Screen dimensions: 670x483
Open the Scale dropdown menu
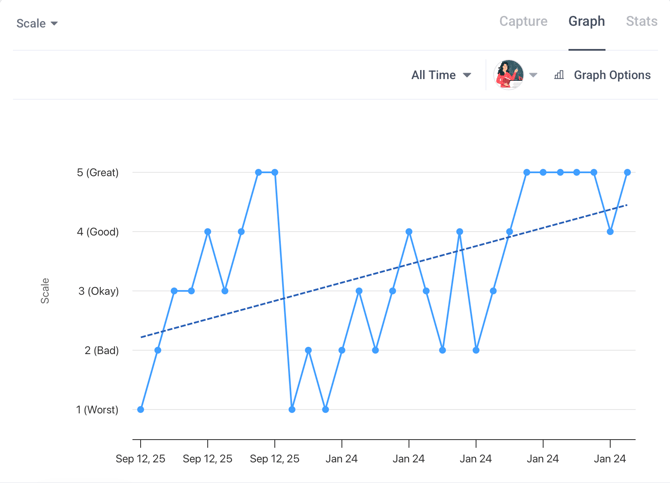(37, 23)
